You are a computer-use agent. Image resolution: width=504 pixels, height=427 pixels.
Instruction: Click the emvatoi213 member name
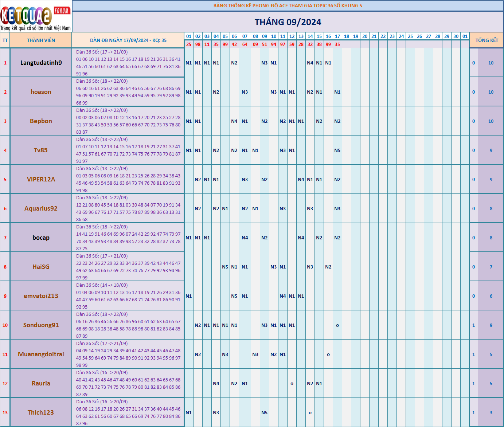(41, 296)
